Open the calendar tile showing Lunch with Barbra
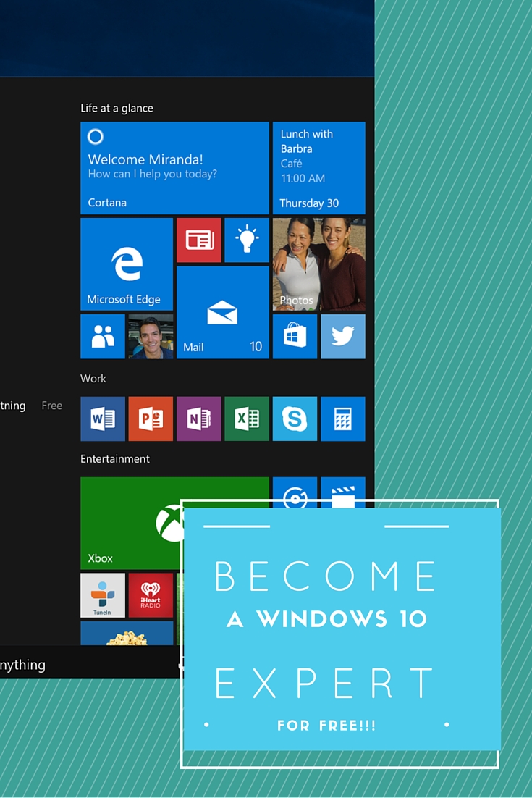This screenshot has width=532, height=798. click(318, 168)
